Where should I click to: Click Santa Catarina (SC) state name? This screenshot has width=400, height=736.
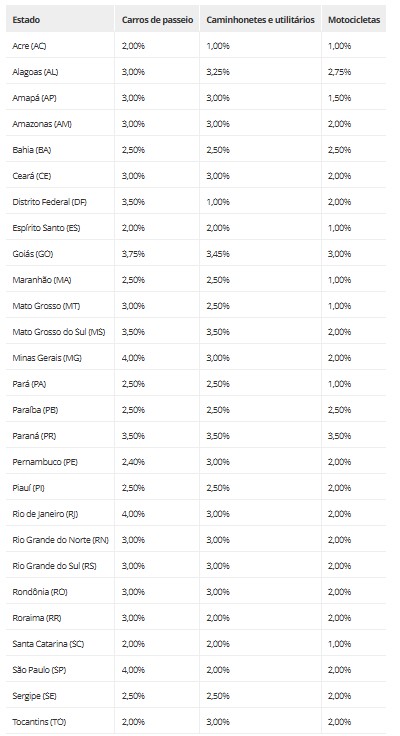click(x=48, y=644)
